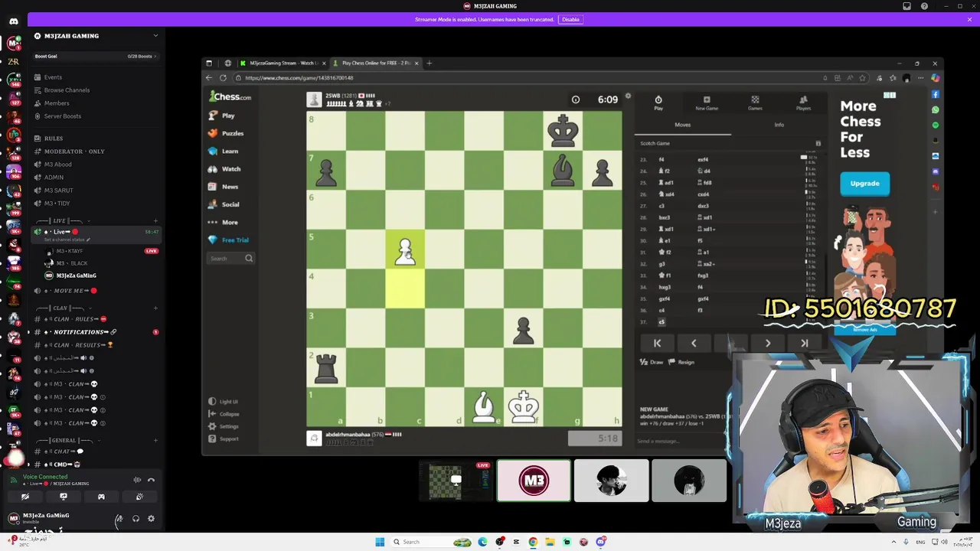980x551 pixels.
Task: Open More in chess.com menu
Action: click(x=230, y=222)
